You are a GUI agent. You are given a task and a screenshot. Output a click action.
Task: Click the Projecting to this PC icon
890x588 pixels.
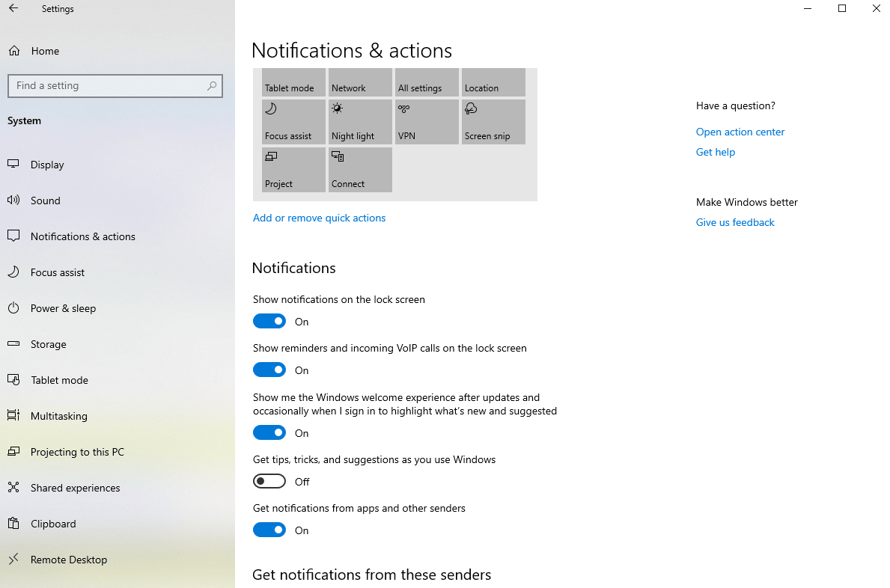[13, 451]
